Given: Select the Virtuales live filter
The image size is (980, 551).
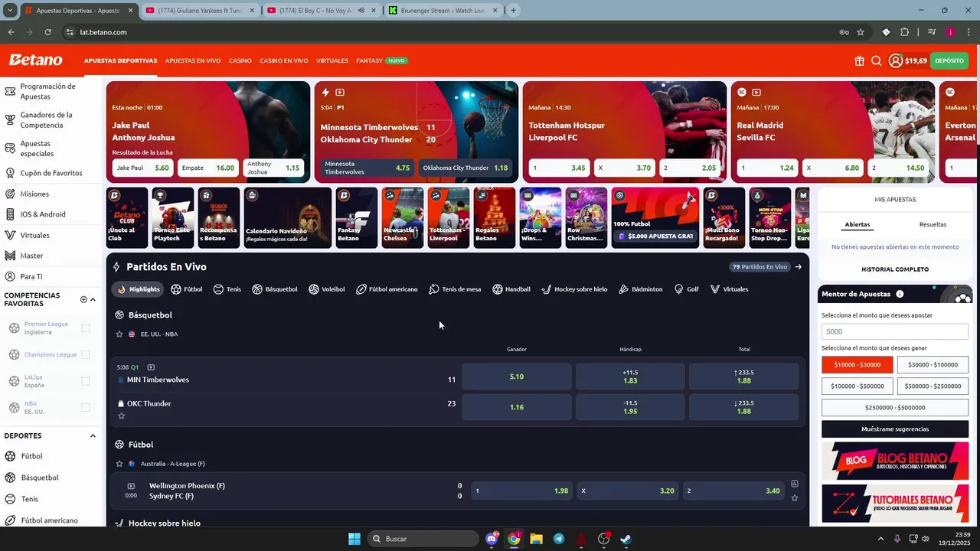Looking at the screenshot, I should (729, 289).
